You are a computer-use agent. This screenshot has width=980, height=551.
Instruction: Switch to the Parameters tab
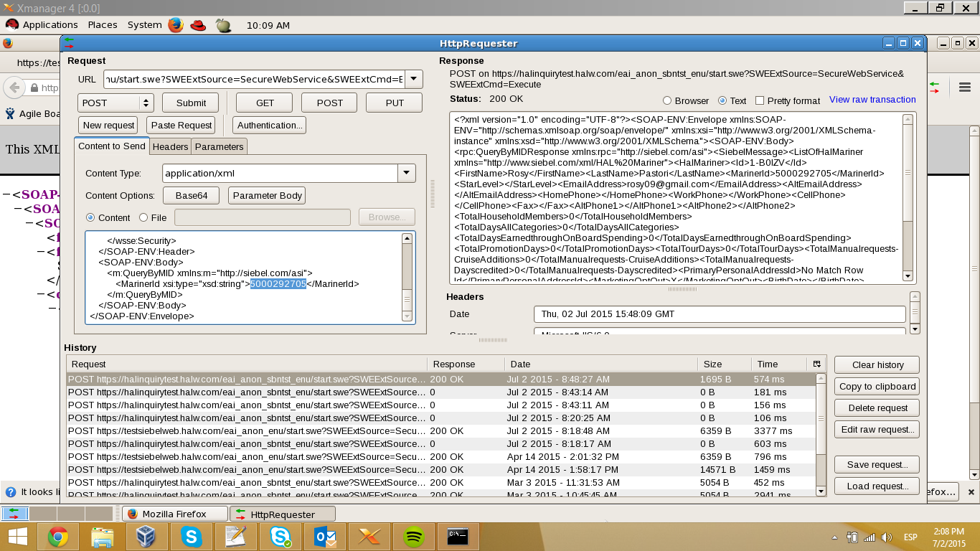pyautogui.click(x=219, y=146)
